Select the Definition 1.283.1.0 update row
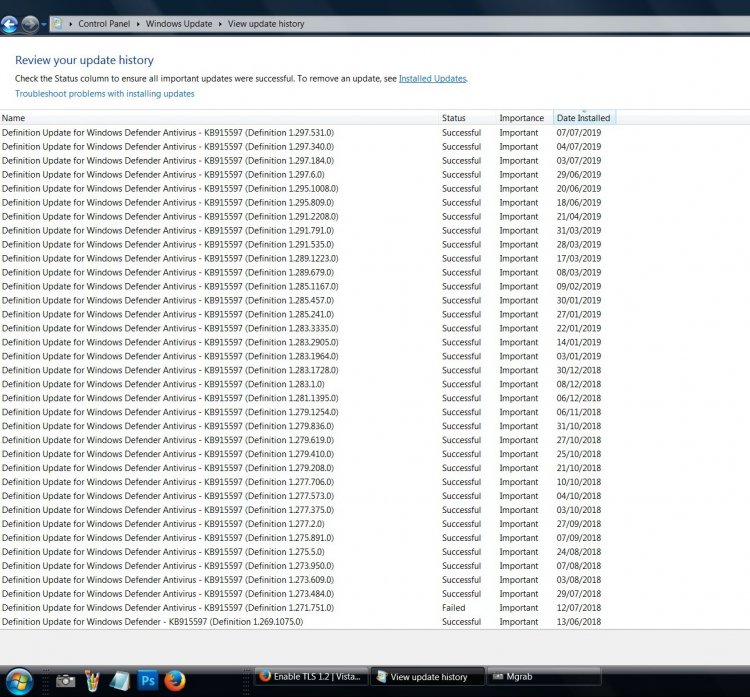The image size is (750, 697). pyautogui.click(x=308, y=384)
